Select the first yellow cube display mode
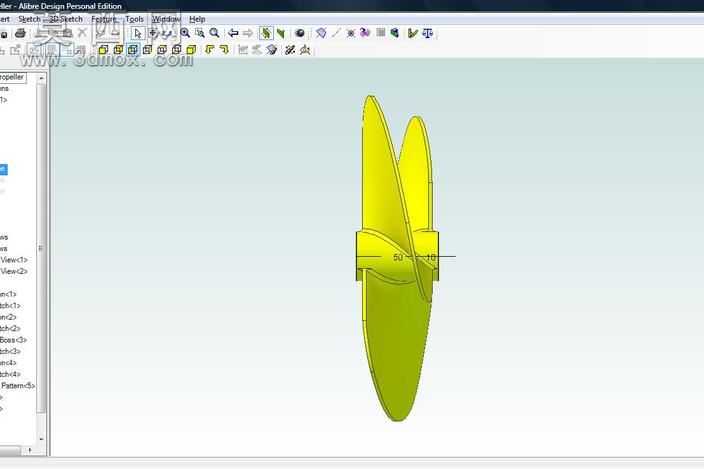704x469 pixels. tap(103, 50)
